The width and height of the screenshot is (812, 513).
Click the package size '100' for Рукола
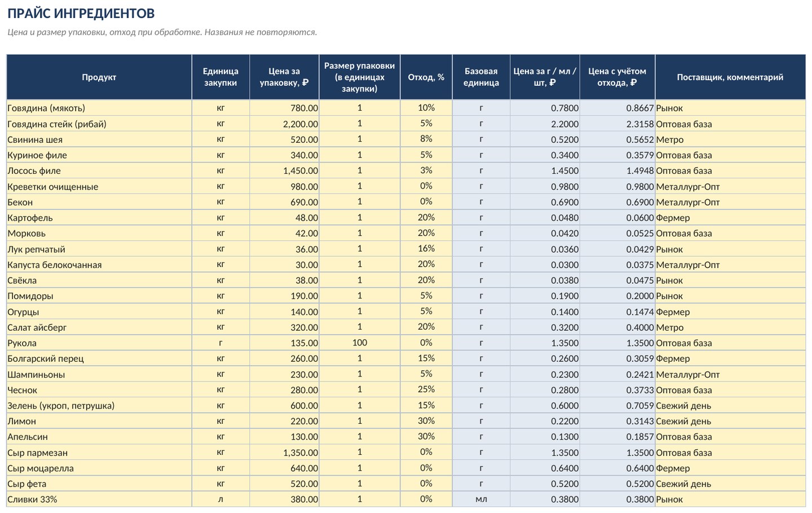coord(360,343)
